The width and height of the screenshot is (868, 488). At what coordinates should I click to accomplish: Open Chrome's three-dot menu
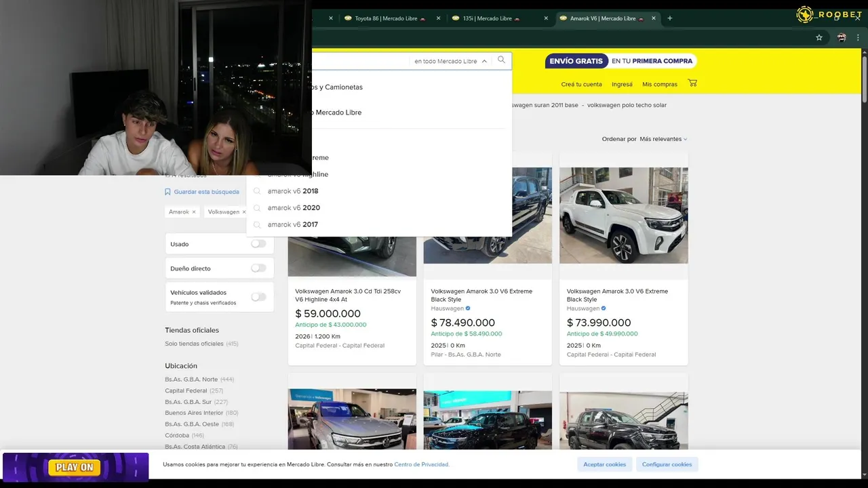(x=858, y=37)
